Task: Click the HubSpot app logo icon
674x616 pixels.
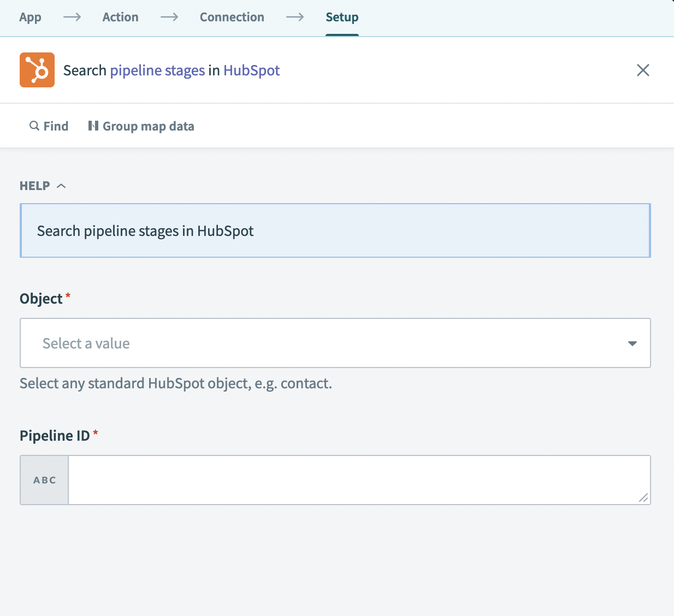Action: pyautogui.click(x=37, y=70)
